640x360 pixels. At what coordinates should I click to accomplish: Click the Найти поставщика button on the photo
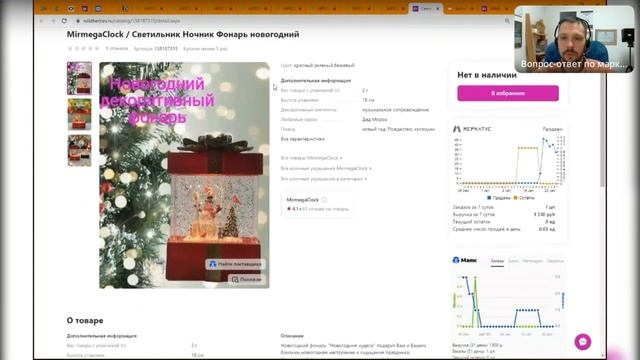236,264
